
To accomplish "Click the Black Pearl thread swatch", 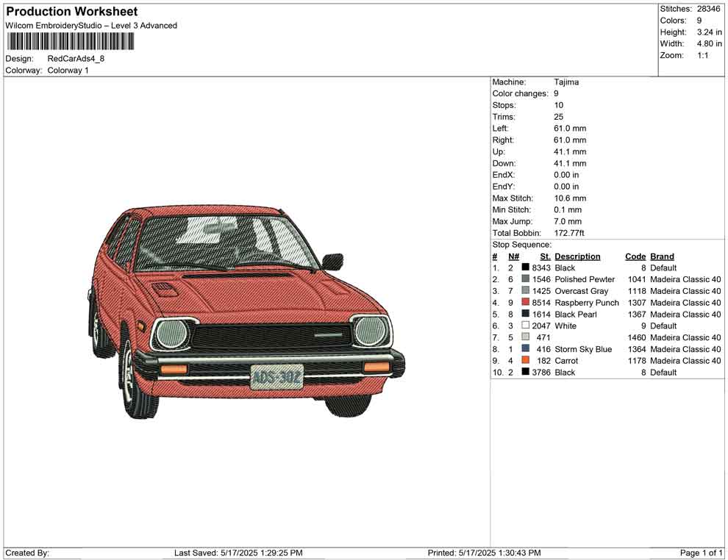I will coord(525,315).
